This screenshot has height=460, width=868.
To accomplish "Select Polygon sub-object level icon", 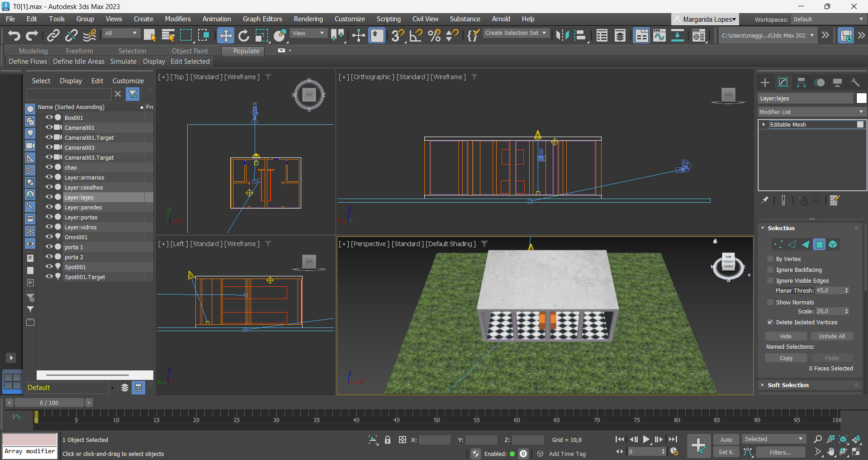I will (x=819, y=245).
